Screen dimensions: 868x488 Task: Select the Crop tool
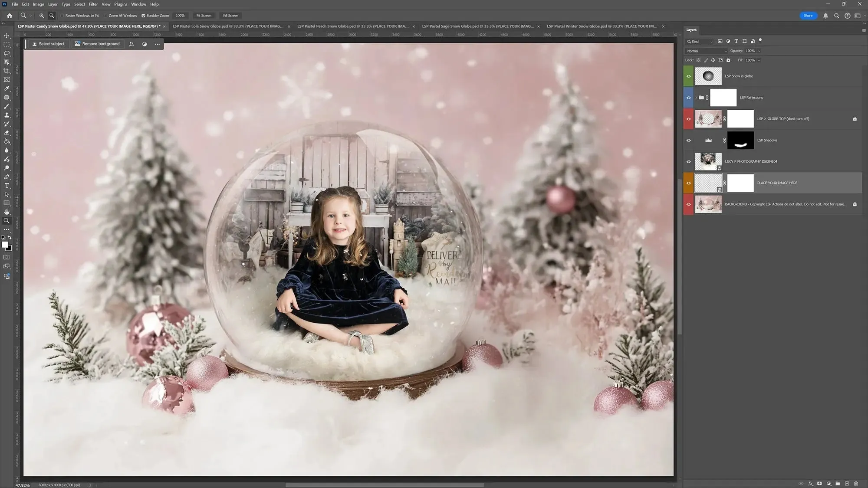(x=7, y=71)
